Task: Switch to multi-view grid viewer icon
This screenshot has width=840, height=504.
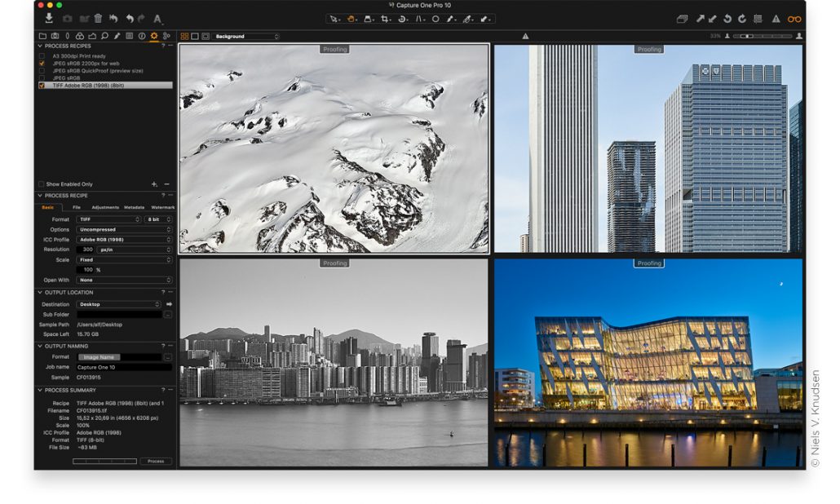Action: 184,36
